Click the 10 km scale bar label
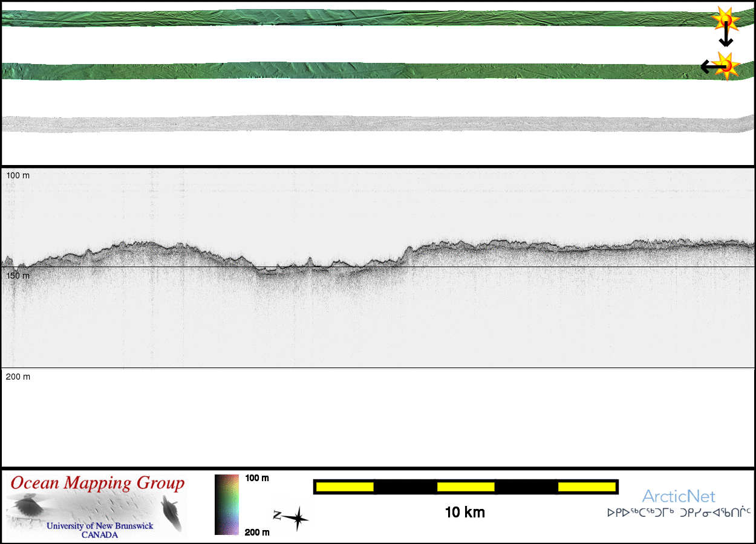 pos(464,513)
